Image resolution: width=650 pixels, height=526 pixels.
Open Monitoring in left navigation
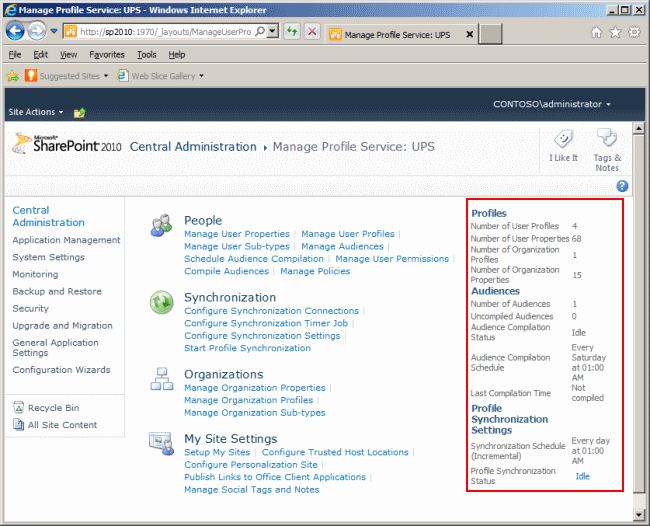(x=35, y=274)
